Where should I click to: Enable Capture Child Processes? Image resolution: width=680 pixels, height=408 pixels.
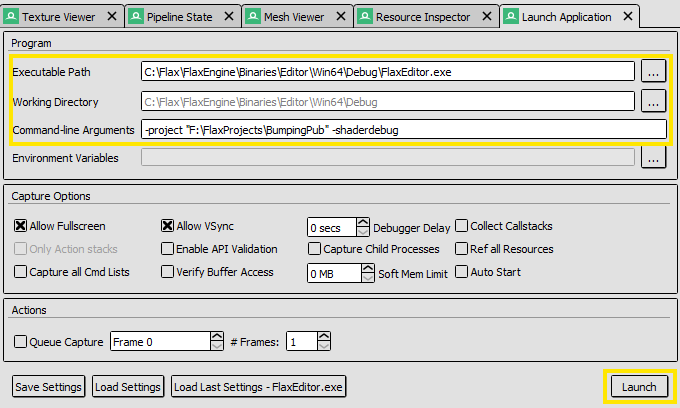point(314,248)
